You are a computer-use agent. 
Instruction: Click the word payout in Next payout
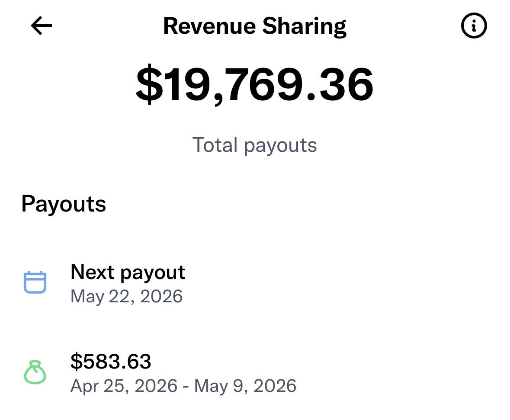click(x=153, y=273)
